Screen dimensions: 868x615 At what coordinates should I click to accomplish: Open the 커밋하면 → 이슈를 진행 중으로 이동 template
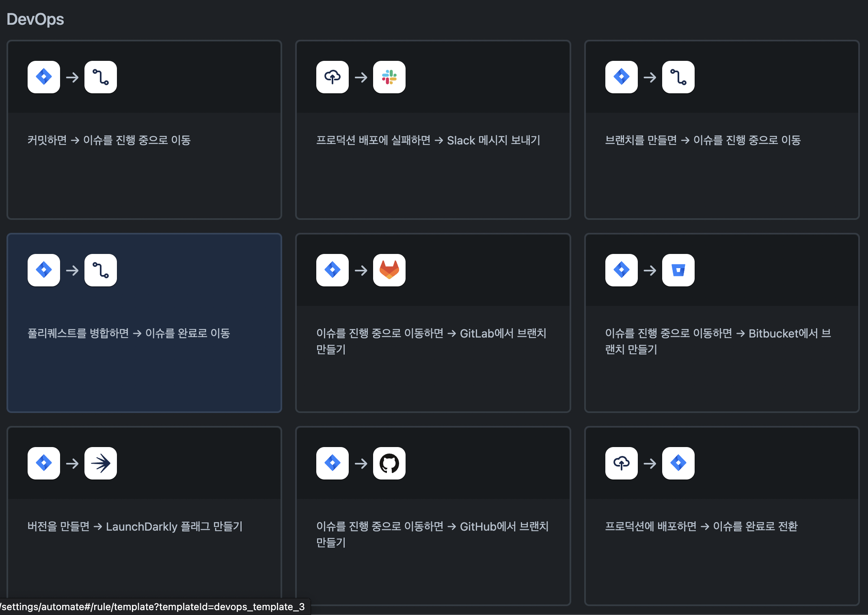point(109,140)
